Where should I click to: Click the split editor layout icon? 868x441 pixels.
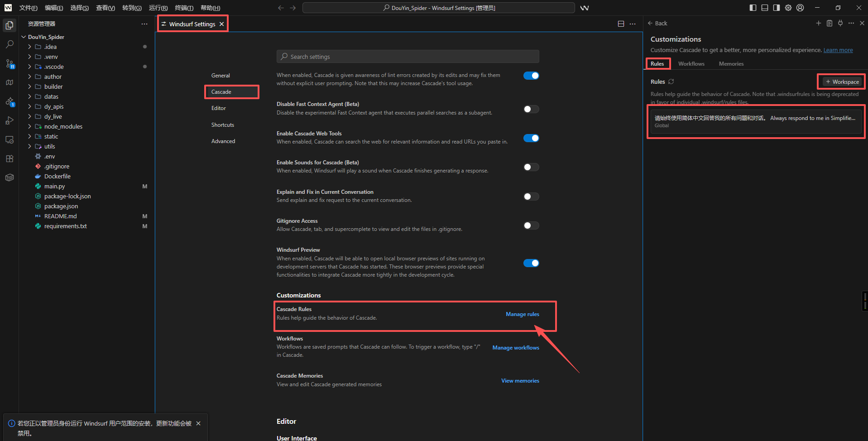pyautogui.click(x=621, y=24)
